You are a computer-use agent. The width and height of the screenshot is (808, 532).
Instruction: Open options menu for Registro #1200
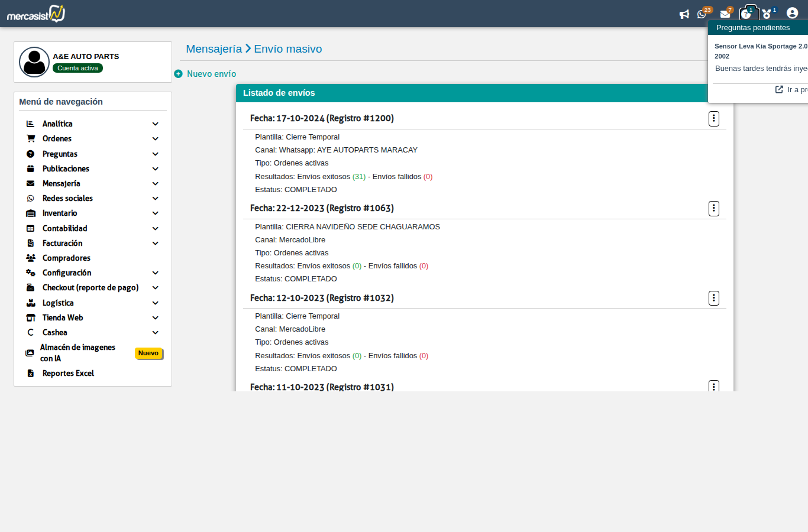click(x=714, y=118)
